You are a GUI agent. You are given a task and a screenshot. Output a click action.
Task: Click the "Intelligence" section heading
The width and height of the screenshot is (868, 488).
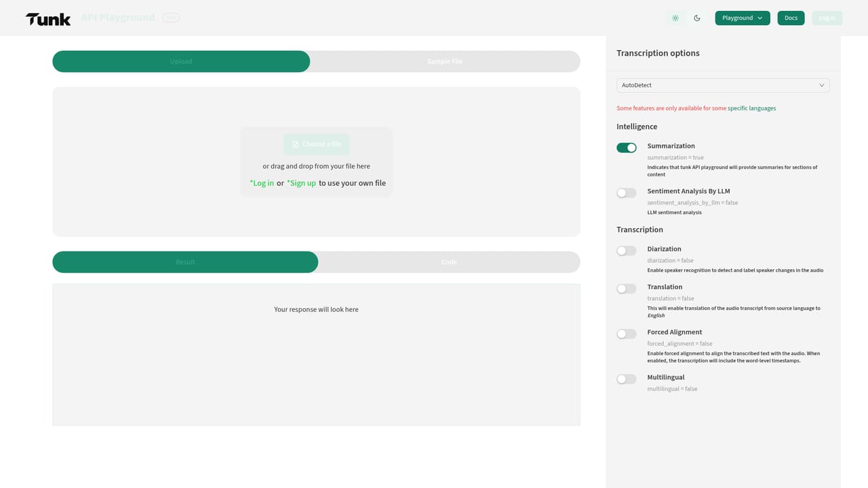click(x=637, y=127)
